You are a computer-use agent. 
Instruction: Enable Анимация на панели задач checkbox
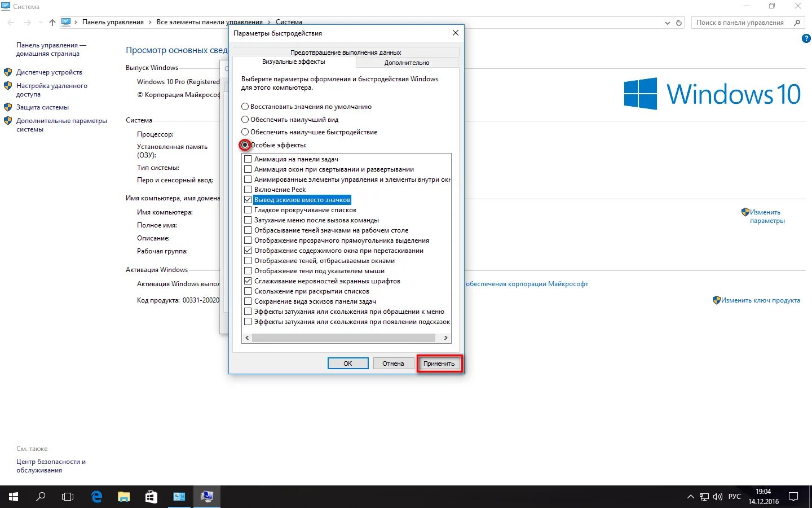tap(248, 159)
